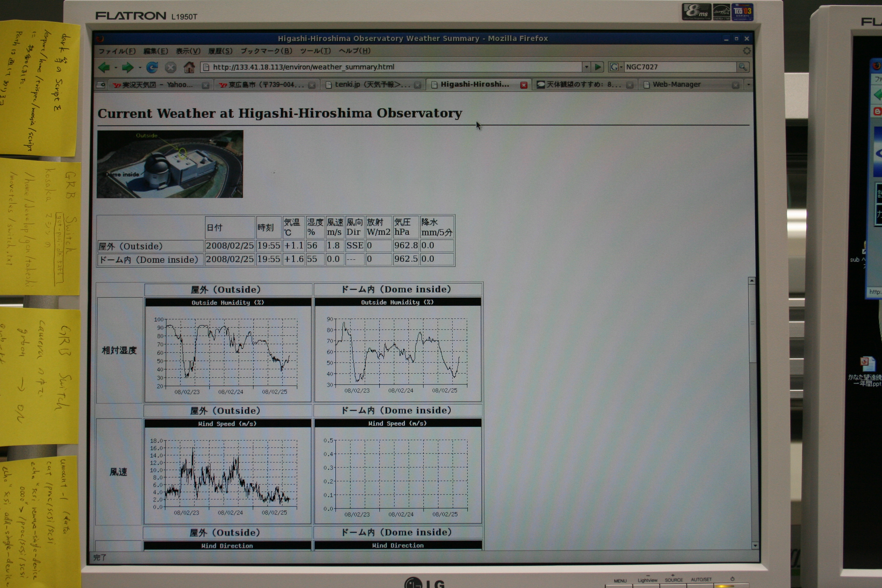Click the Dome inside Wind Speed graph
This screenshot has width=882, height=588.
(398, 471)
